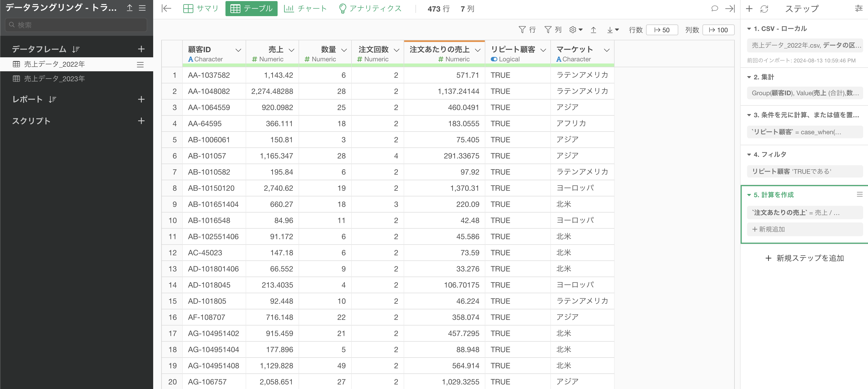Image resolution: width=868 pixels, height=389 pixels.
Task: Click the table export upload arrow icon
Action: [x=593, y=30]
